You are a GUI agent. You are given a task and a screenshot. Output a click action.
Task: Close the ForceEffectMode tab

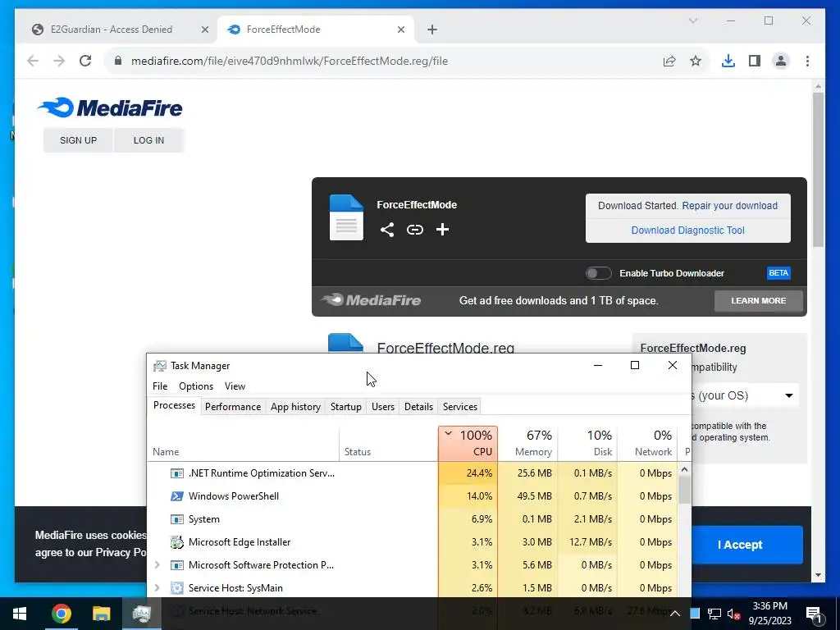[x=400, y=30]
